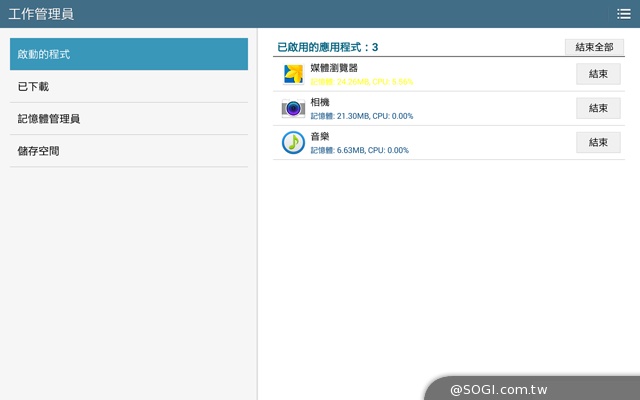Click the 音樂 app name label
This screenshot has height=400, width=640.
click(x=320, y=136)
